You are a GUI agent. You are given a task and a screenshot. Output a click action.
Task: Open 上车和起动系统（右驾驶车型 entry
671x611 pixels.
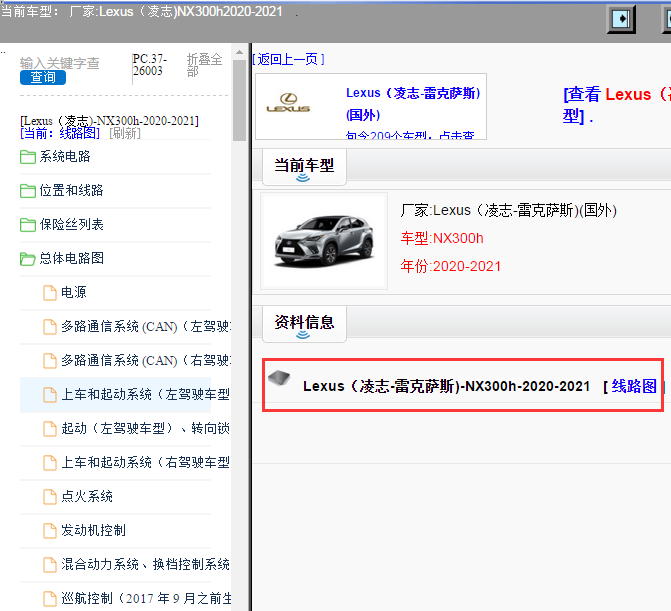145,462
